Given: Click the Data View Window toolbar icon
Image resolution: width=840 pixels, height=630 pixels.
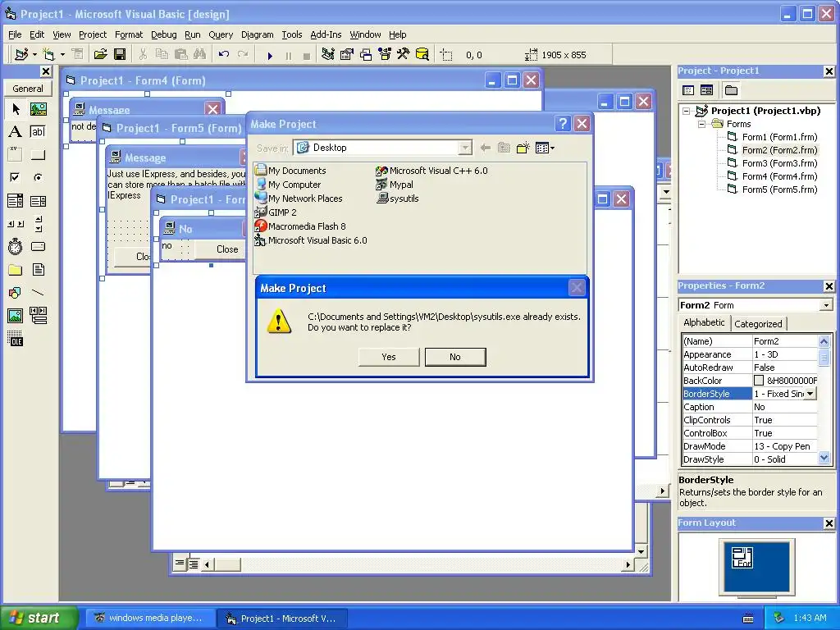Looking at the screenshot, I should pos(422,55).
